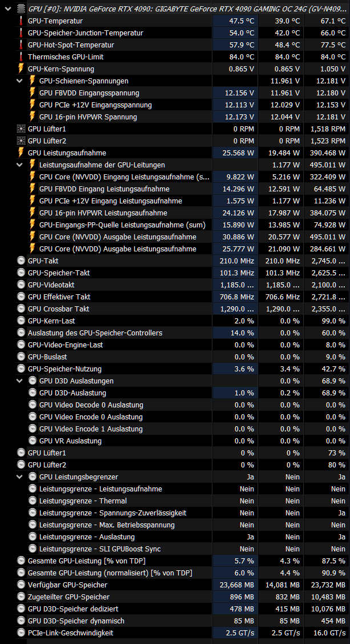Image resolution: width=350 pixels, height=644 pixels.
Task: Click the 99.0 % maximum core load value
Action: [333, 321]
